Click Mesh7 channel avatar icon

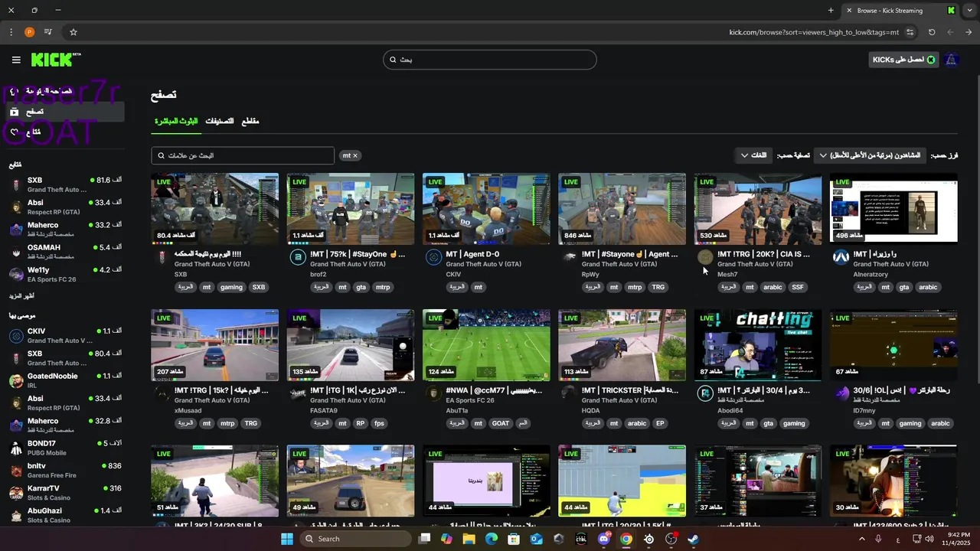coord(705,257)
